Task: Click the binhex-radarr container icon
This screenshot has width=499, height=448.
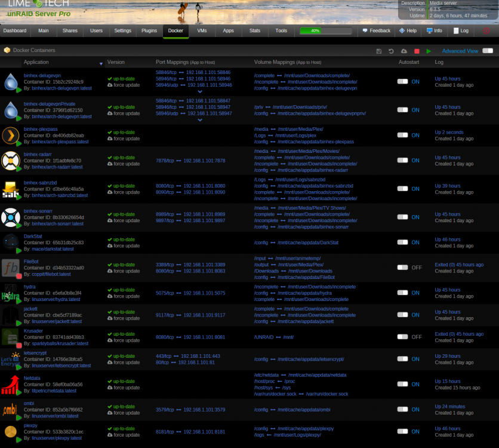Action: pyautogui.click(x=11, y=161)
